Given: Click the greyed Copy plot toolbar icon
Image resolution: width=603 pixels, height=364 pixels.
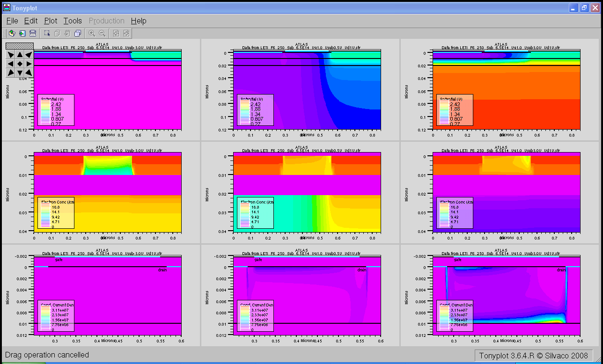Looking at the screenshot, I should point(57,33).
